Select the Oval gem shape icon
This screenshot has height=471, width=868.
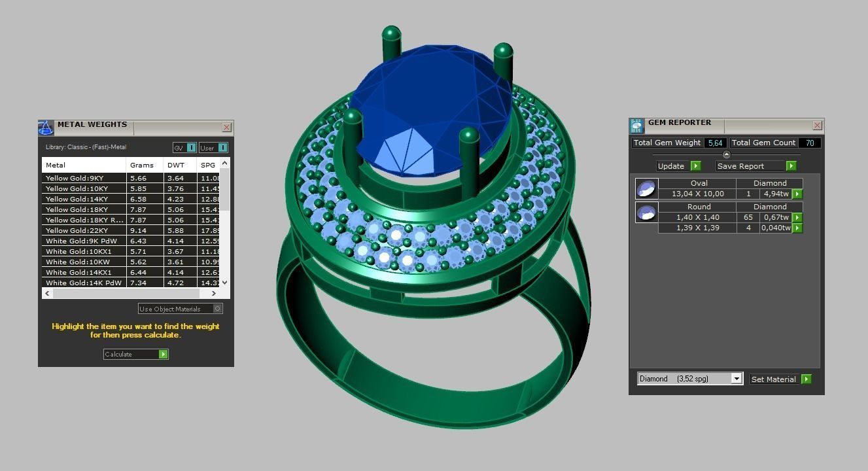[x=646, y=188]
